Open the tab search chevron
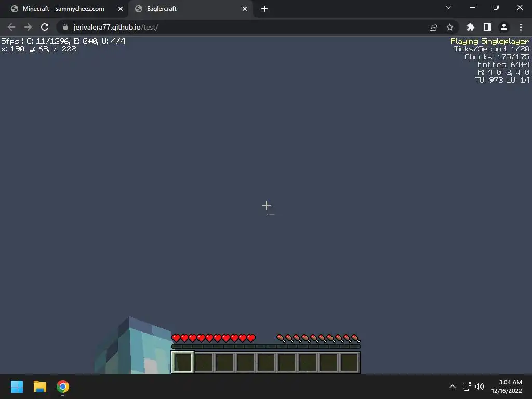Screen dimensions: 532x399 (448, 7)
